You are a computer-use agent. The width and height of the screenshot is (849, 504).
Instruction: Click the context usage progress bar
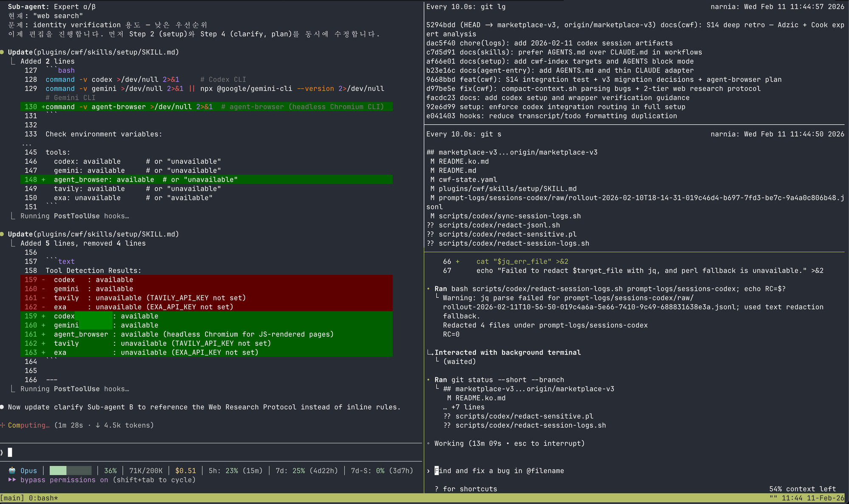coord(70,470)
